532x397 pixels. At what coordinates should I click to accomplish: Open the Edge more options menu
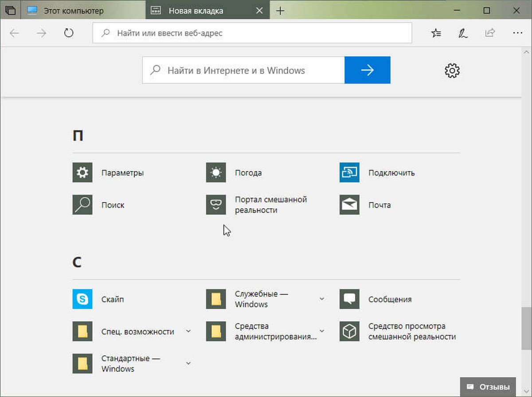click(517, 33)
